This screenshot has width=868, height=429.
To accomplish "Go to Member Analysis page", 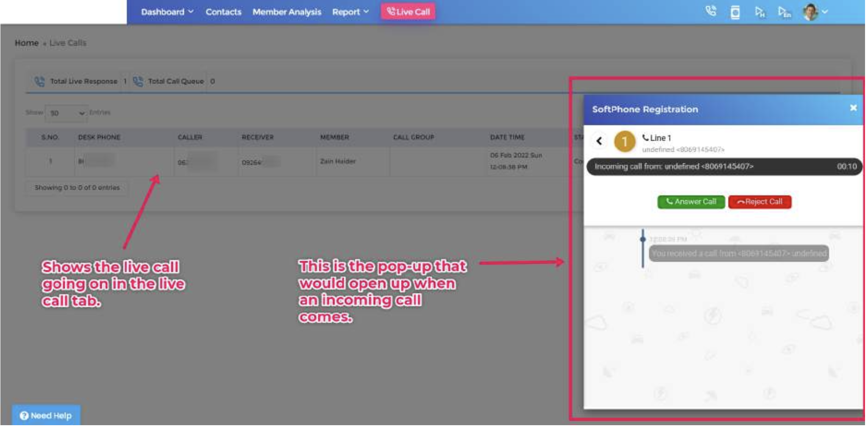I will [287, 12].
